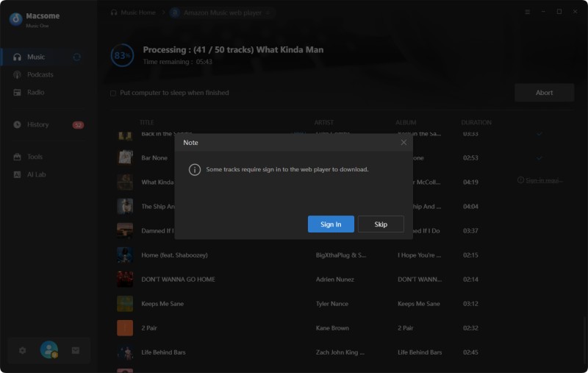Click the sync icon beside Music
The image size is (588, 373).
pyautogui.click(x=77, y=57)
